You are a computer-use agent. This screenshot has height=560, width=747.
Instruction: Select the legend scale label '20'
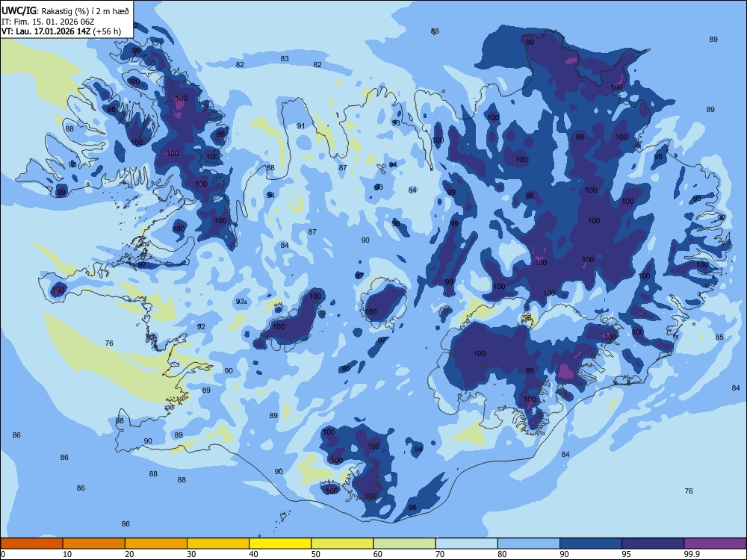129,554
